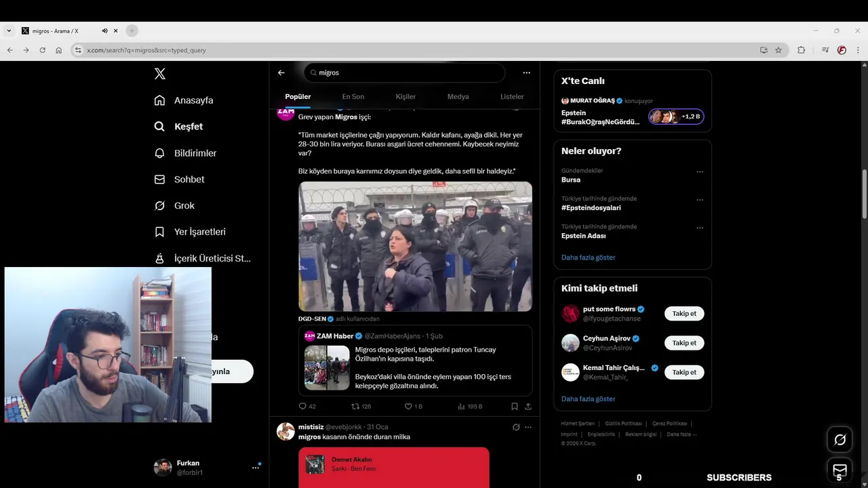Follow Kemal Tahir Çalış account

[684, 372]
